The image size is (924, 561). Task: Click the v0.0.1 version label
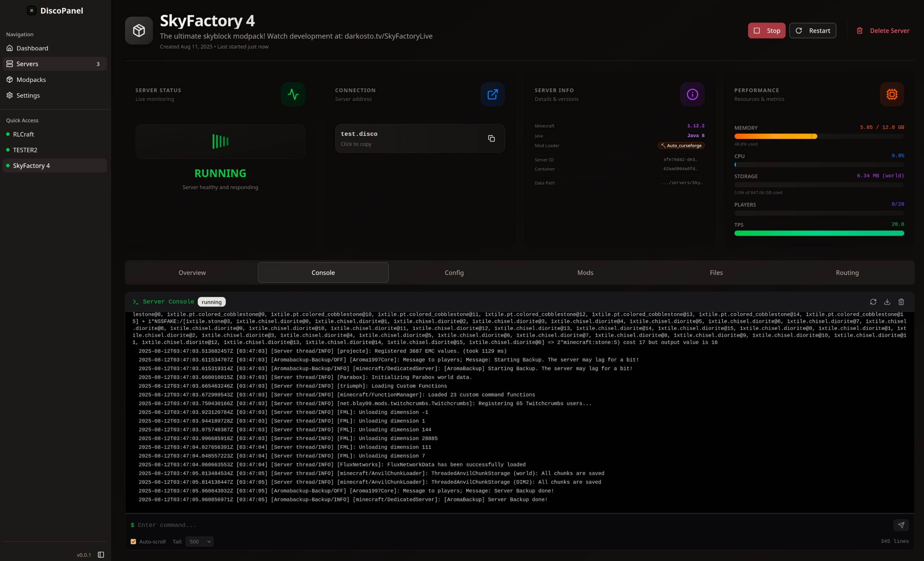83,555
